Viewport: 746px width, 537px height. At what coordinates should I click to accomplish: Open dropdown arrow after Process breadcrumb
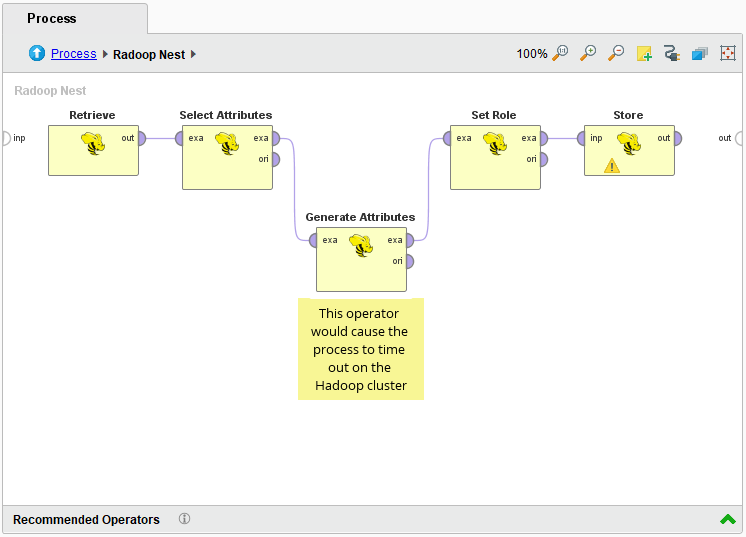click(x=105, y=54)
